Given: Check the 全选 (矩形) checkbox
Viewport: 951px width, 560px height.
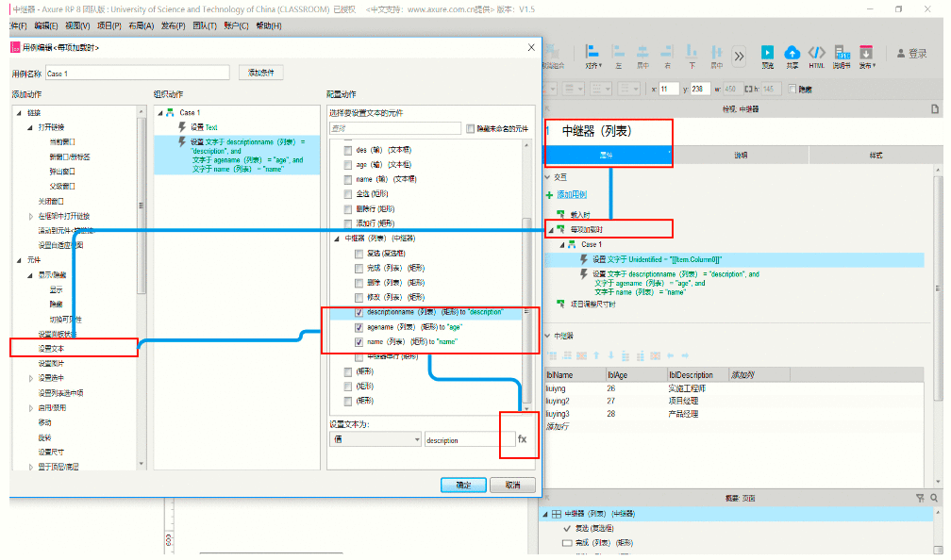Looking at the screenshot, I should [347, 194].
